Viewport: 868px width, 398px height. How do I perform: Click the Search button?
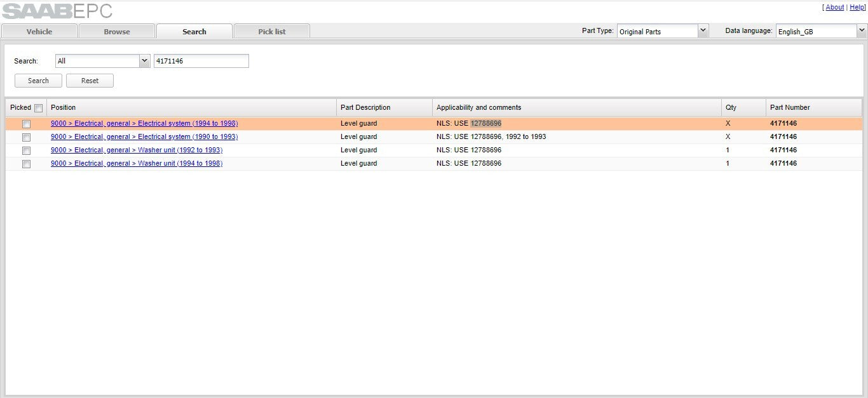pos(38,81)
